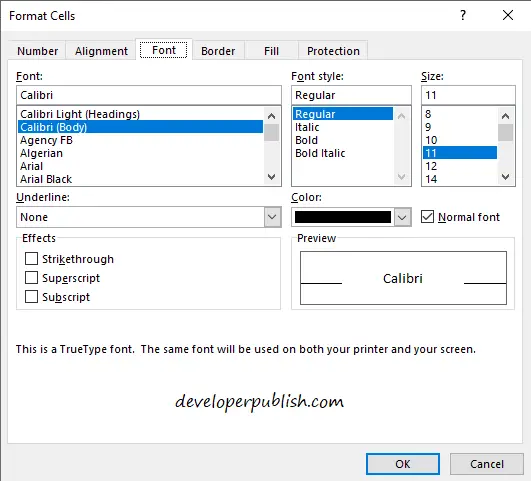Click the font list scroll up arrow
This screenshot has width=531, height=481.
(272, 116)
